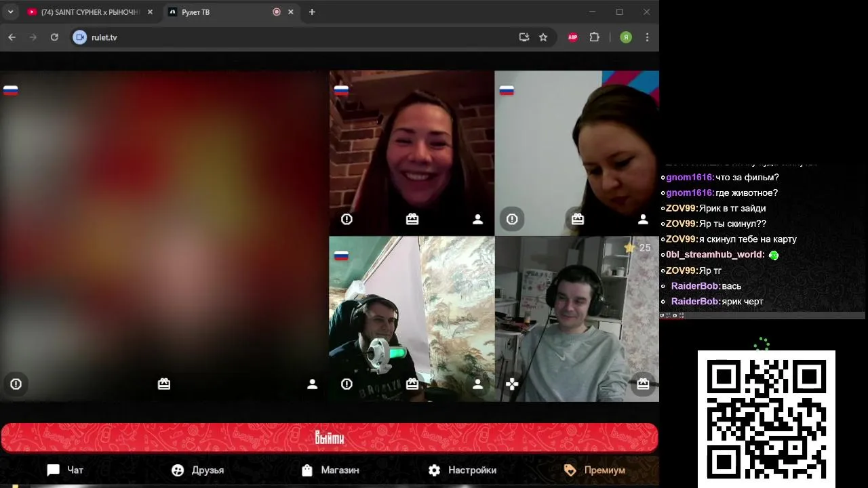The height and width of the screenshot is (488, 868).
Task: Click RaiderBob's message "вась"
Action: 732,286
